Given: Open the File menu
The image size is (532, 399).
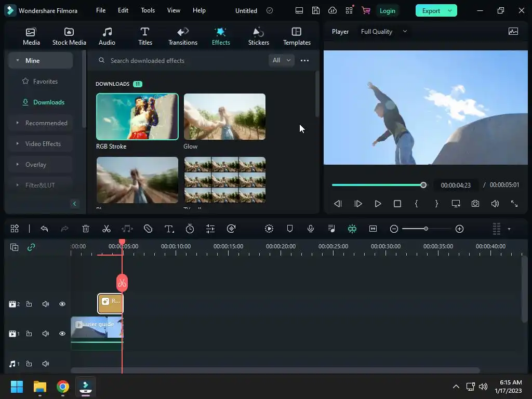Looking at the screenshot, I should 101,10.
